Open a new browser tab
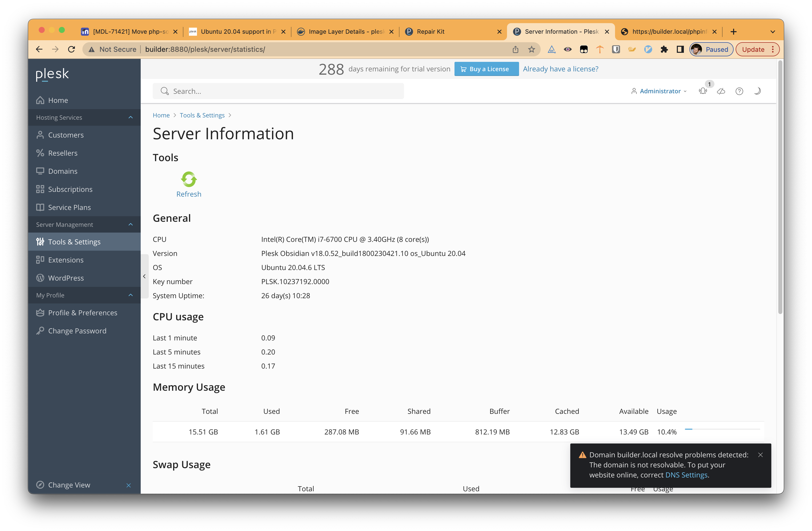The height and width of the screenshot is (531, 812). pos(734,32)
